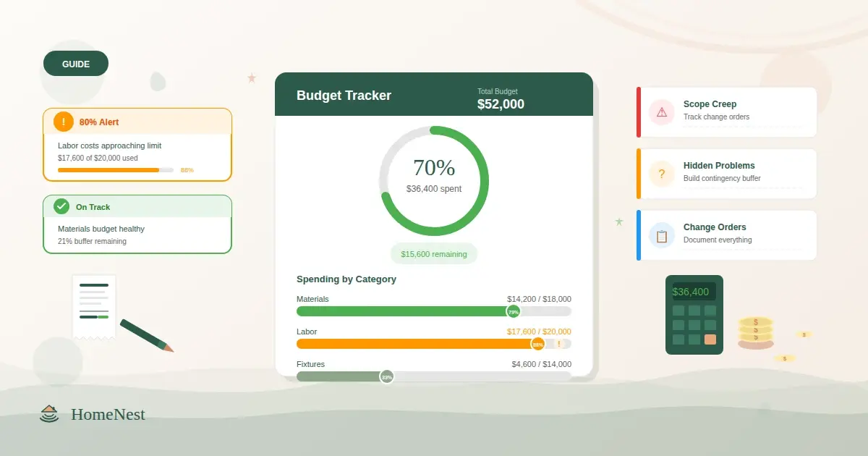Select the Spending by Category section label
Viewport: 868px width, 456px height.
[346, 279]
